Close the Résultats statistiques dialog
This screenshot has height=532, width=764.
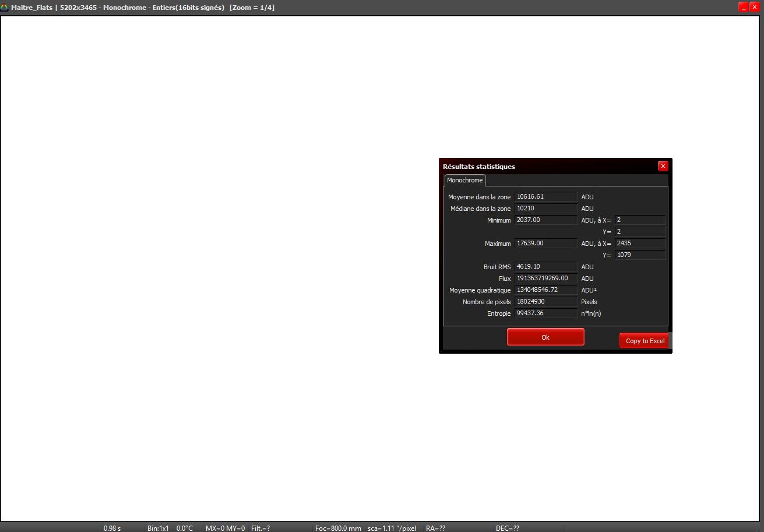click(663, 166)
